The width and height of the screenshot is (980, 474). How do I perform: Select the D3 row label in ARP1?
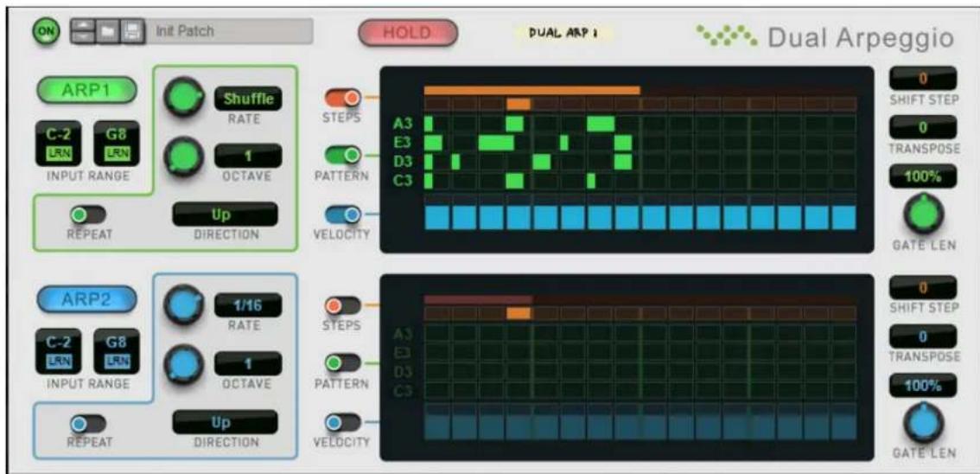point(402,162)
